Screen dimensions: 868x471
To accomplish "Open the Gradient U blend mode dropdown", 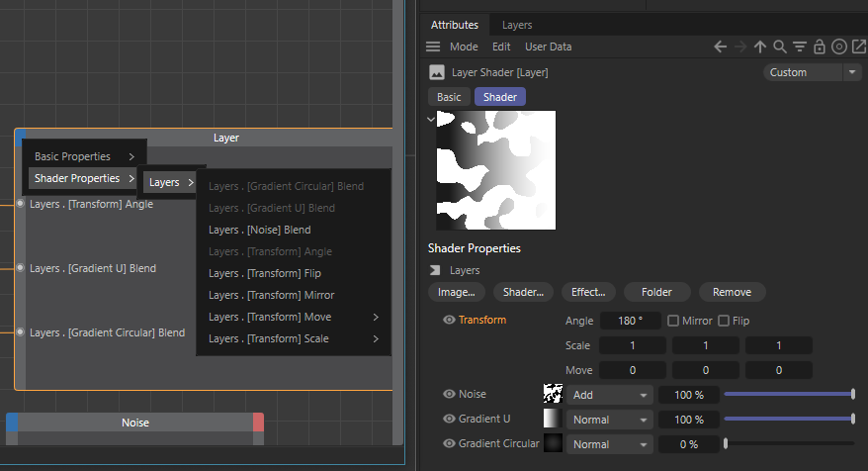I will coord(610,420).
